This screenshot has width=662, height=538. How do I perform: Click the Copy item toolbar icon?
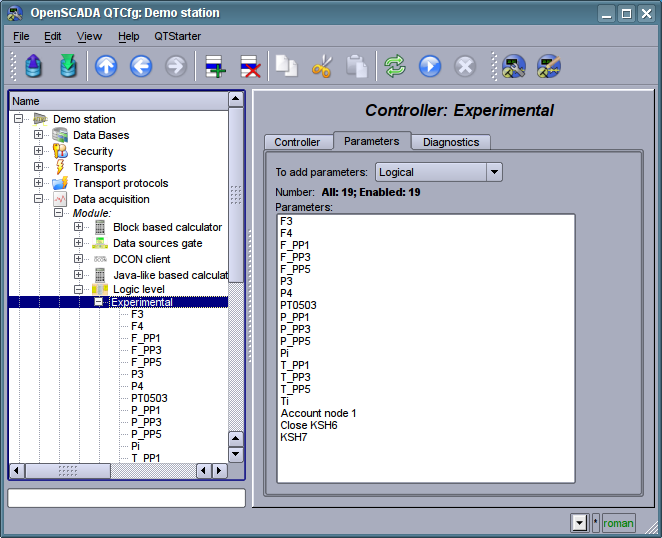point(287,66)
